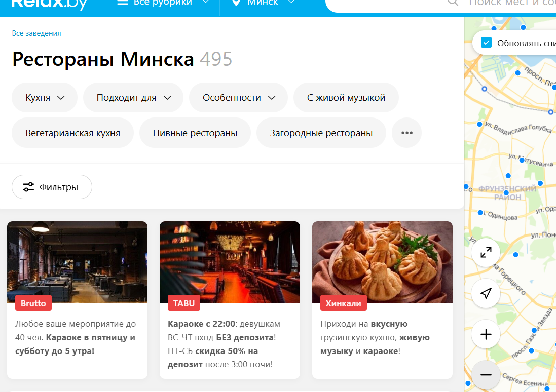Viewport: 556px width, 392px height.
Task: Click the map marker near ул. Матусевича
Action: pos(522,160)
